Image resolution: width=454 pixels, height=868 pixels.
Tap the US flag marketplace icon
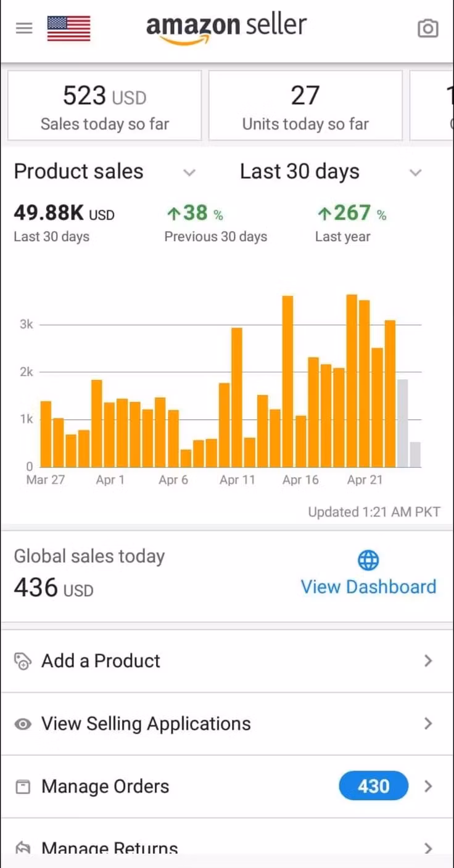(x=68, y=28)
